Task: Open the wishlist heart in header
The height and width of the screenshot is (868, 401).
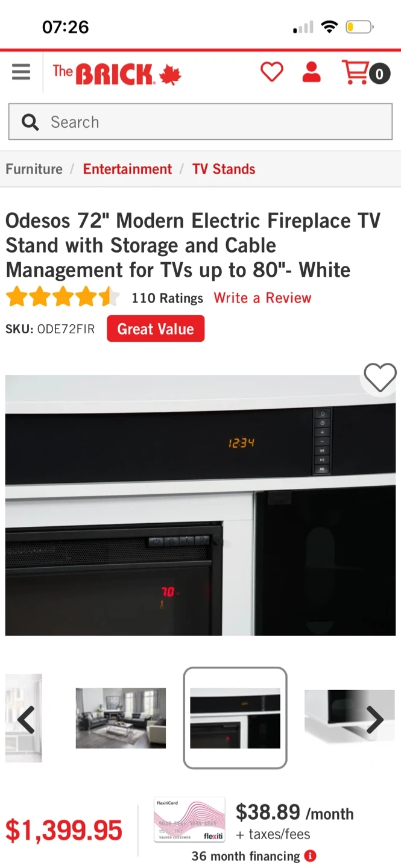Action: [x=272, y=72]
